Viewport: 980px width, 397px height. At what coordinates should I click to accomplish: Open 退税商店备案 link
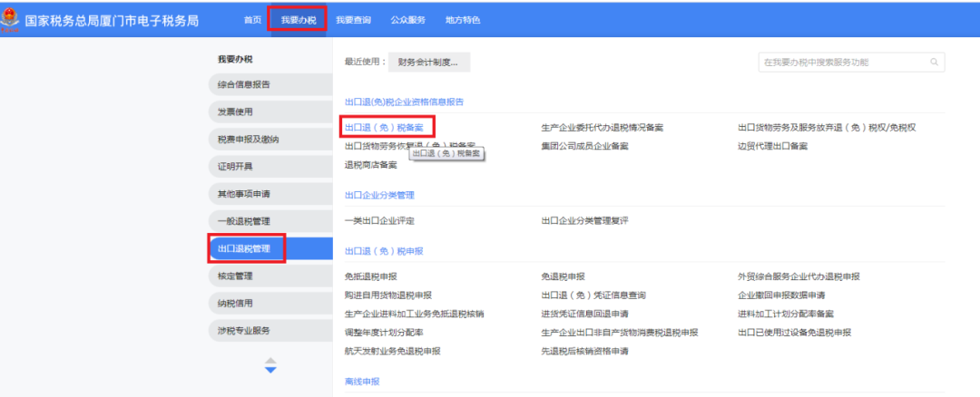370,165
